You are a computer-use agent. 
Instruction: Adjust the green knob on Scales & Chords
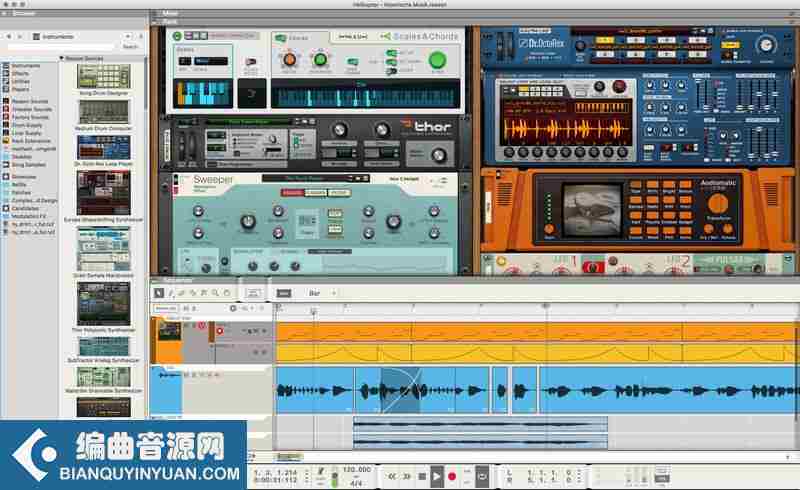coord(320,60)
